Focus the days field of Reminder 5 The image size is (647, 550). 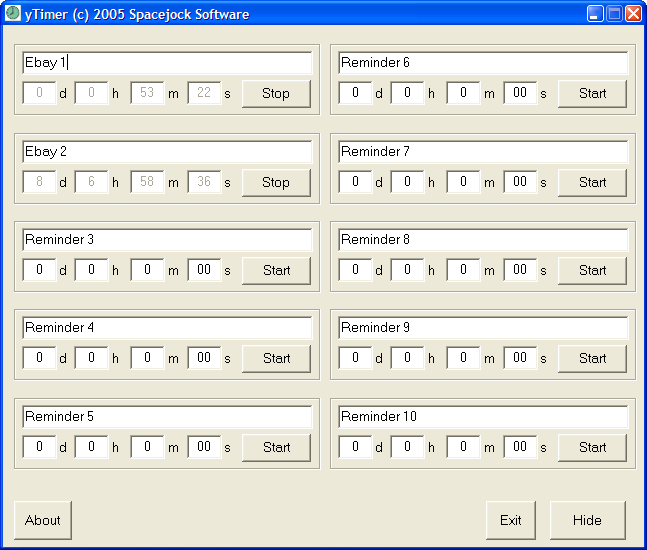click(39, 446)
